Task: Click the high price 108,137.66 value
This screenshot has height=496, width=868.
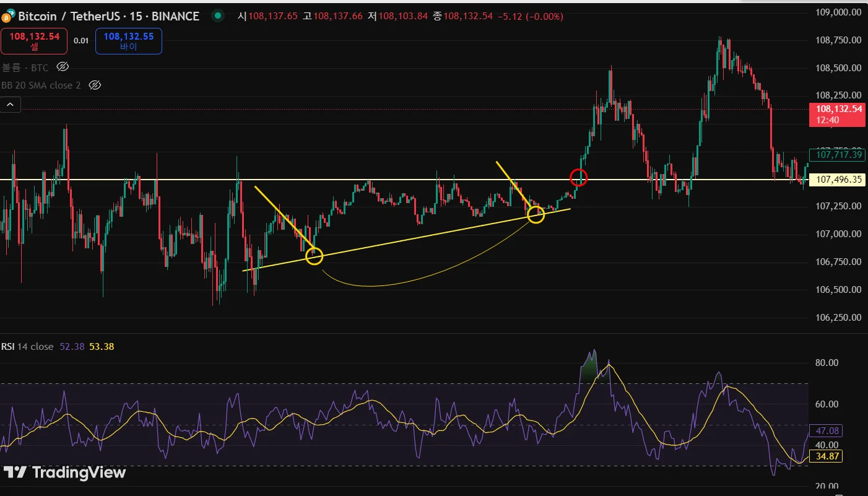Action: [337, 16]
